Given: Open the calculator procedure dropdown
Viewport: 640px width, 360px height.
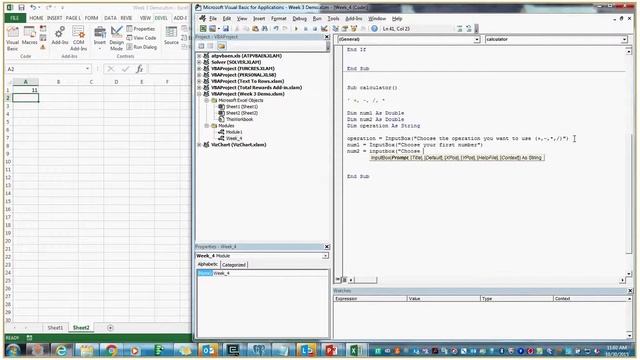Looking at the screenshot, I should click(x=624, y=40).
